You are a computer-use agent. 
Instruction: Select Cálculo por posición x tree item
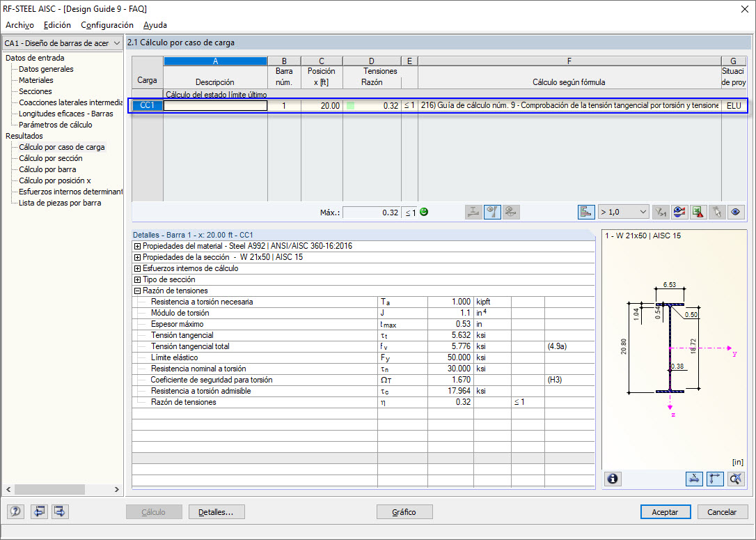pos(55,180)
